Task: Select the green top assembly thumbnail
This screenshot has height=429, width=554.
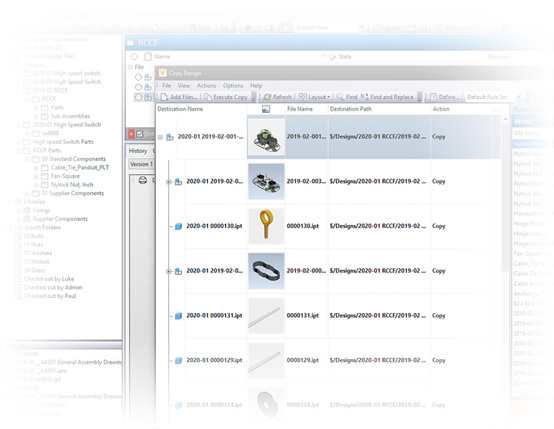Action: 266,137
